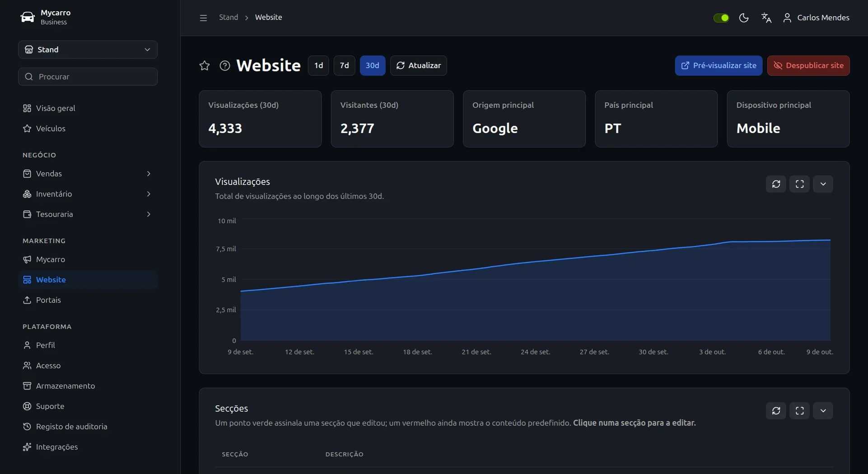Click the Visualizações (30d) stat card

260,119
